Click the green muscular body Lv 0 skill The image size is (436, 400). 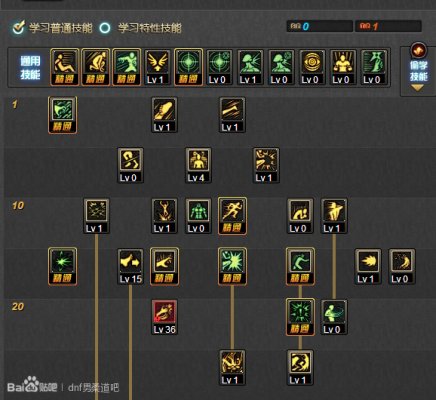pyautogui.click(x=198, y=216)
